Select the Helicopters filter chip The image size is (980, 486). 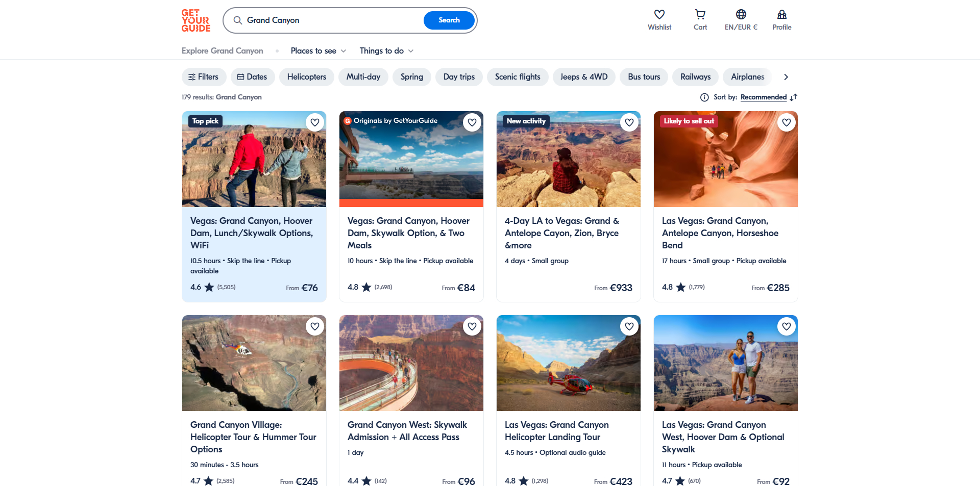[306, 77]
